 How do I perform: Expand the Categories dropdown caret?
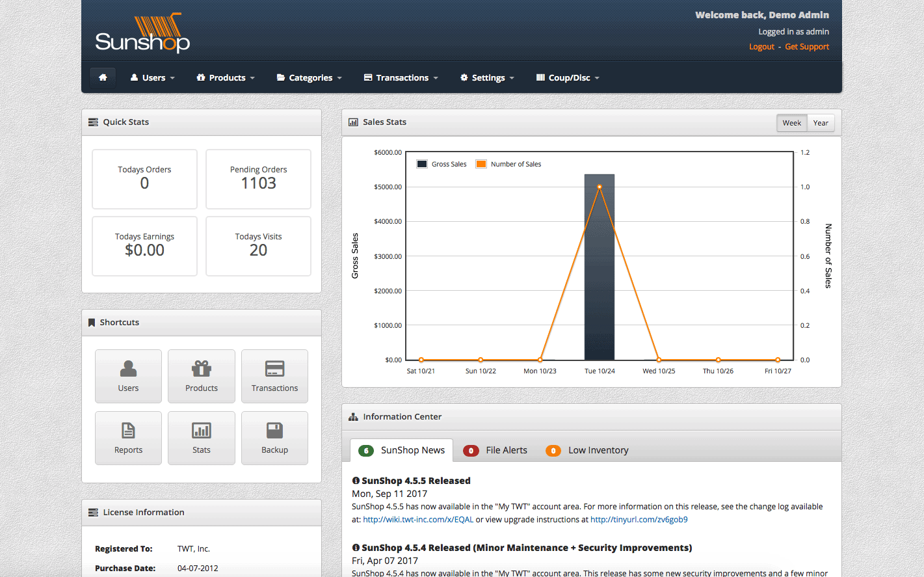tap(339, 78)
